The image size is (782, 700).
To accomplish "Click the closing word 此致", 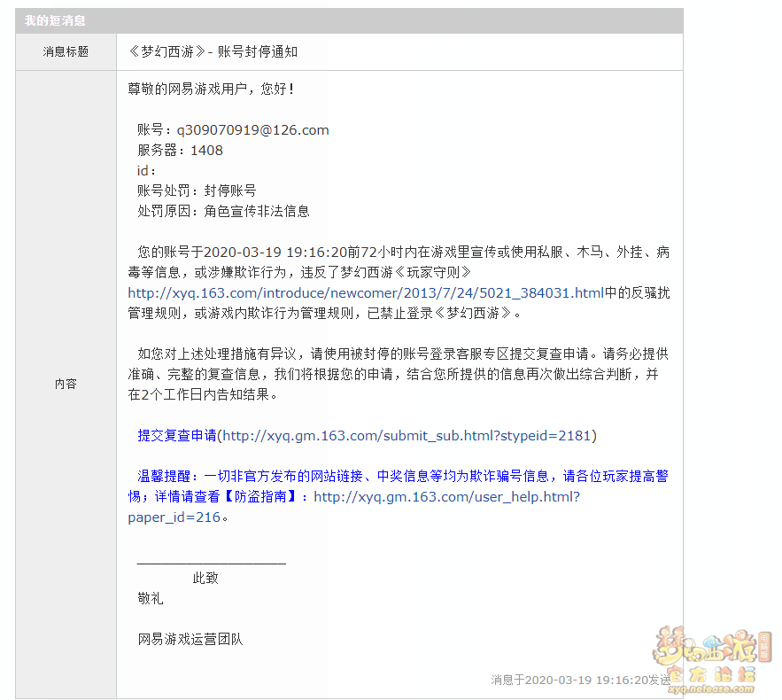I will pyautogui.click(x=205, y=579).
